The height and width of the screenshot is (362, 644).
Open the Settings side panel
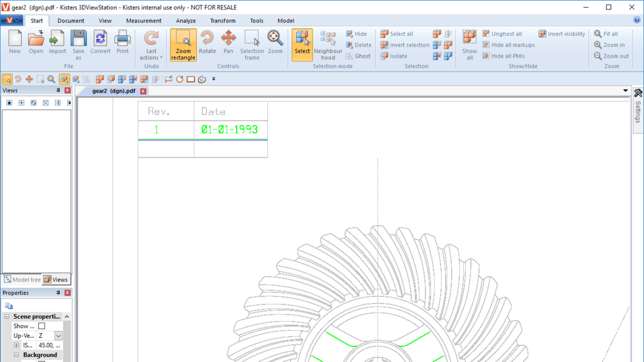coord(638,110)
